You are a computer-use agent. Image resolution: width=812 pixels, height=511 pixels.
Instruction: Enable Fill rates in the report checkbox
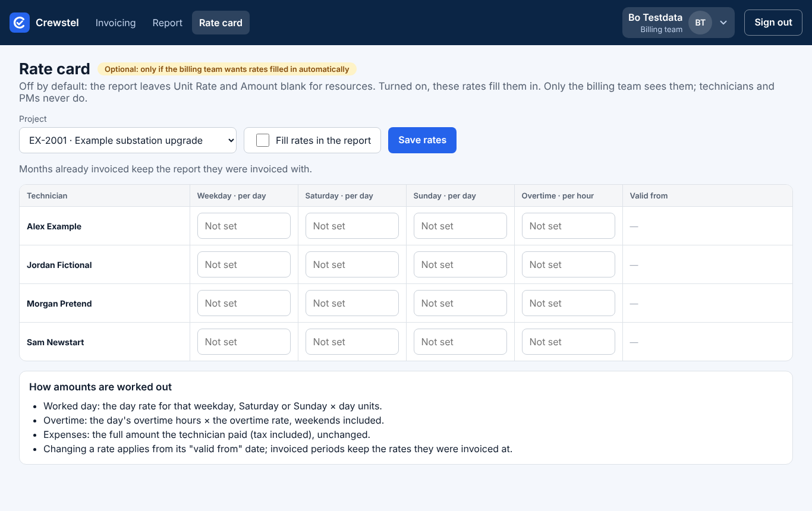(x=263, y=140)
